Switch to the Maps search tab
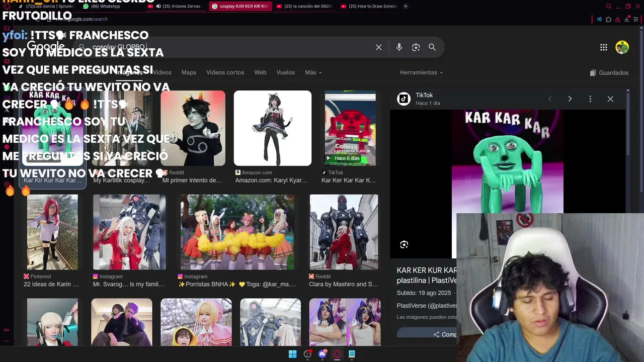The image size is (644, 362). coord(189,72)
